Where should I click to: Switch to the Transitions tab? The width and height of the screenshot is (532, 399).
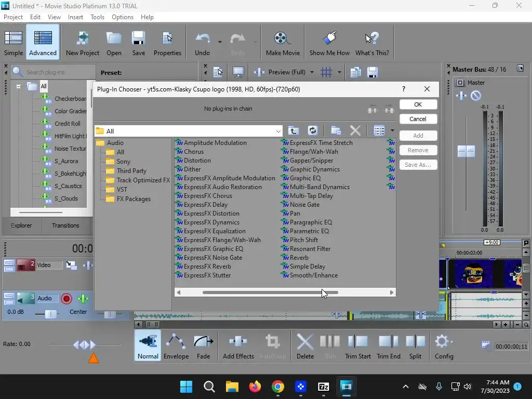pos(65,225)
